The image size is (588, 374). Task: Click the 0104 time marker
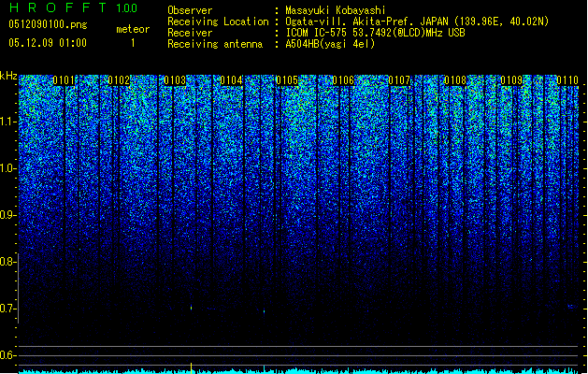pos(231,80)
